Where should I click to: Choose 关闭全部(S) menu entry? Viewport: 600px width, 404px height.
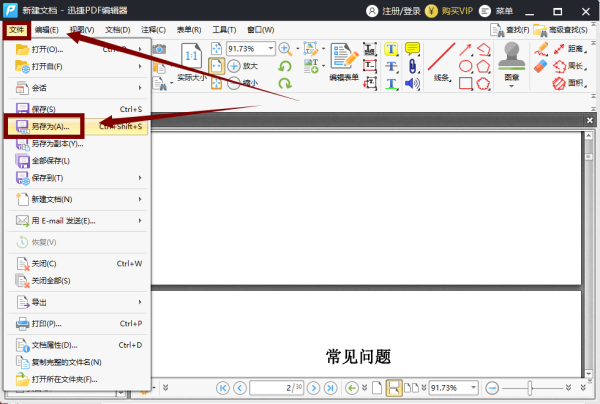77,281
